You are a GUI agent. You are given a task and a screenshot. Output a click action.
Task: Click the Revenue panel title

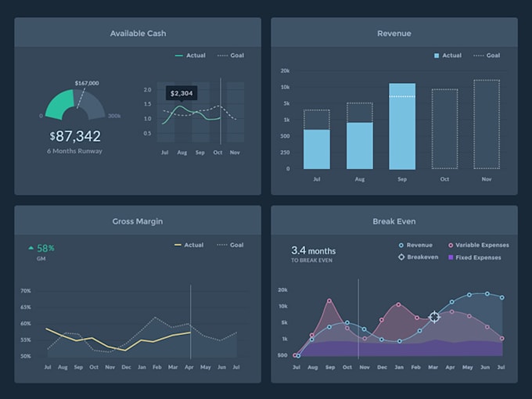[394, 33]
